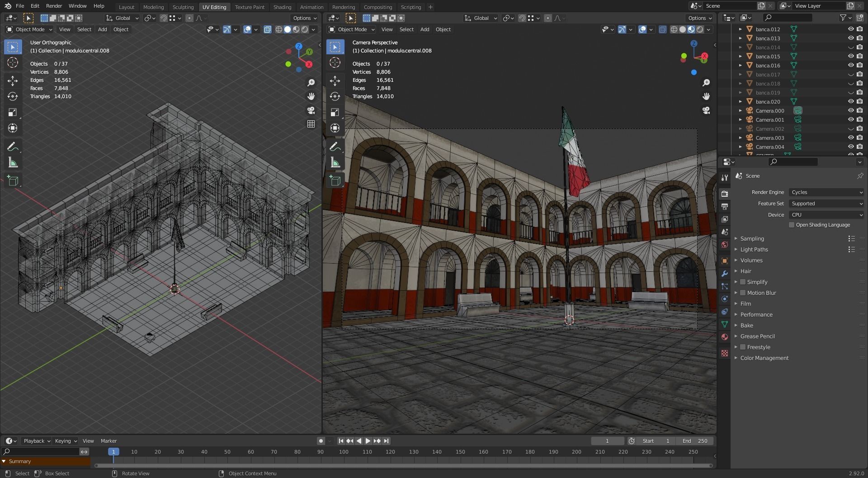Image resolution: width=868 pixels, height=478 pixels.
Task: Open the Keying popover in timeline
Action: tap(66, 441)
